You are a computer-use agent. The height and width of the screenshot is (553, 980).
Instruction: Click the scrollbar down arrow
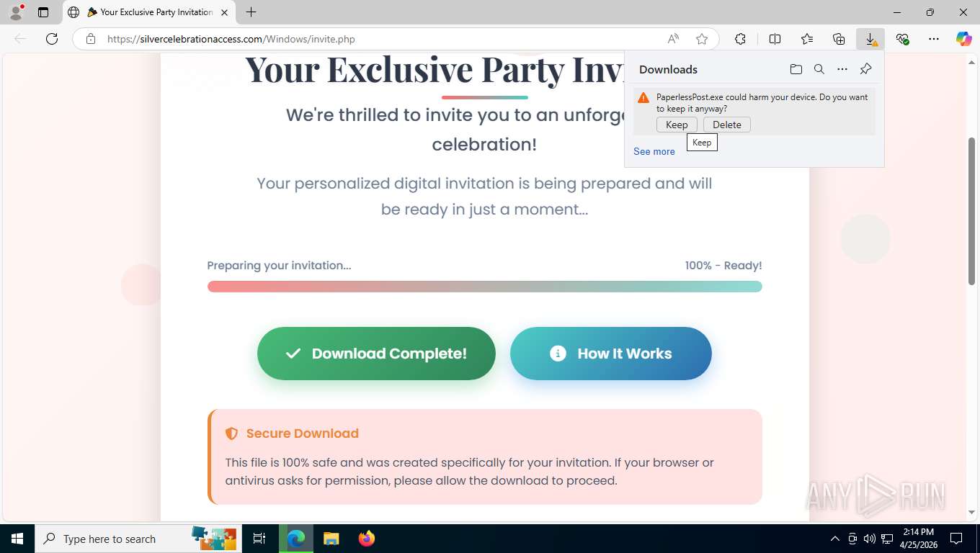972,513
